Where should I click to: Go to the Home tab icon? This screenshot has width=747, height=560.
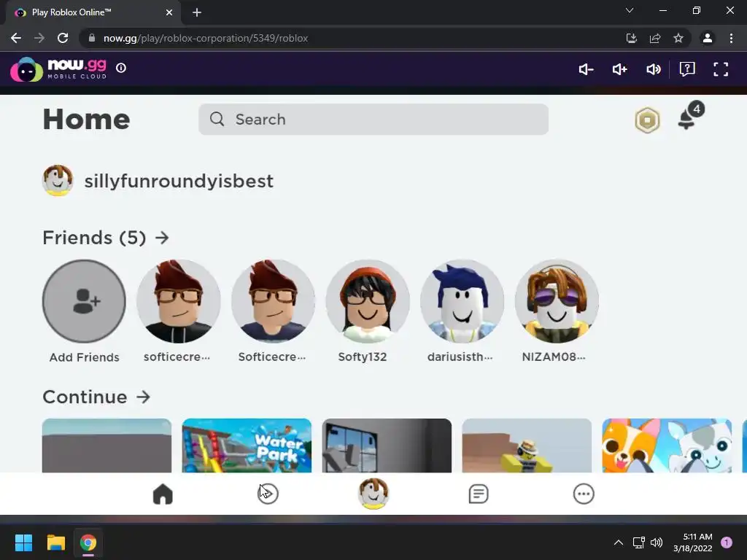click(163, 494)
